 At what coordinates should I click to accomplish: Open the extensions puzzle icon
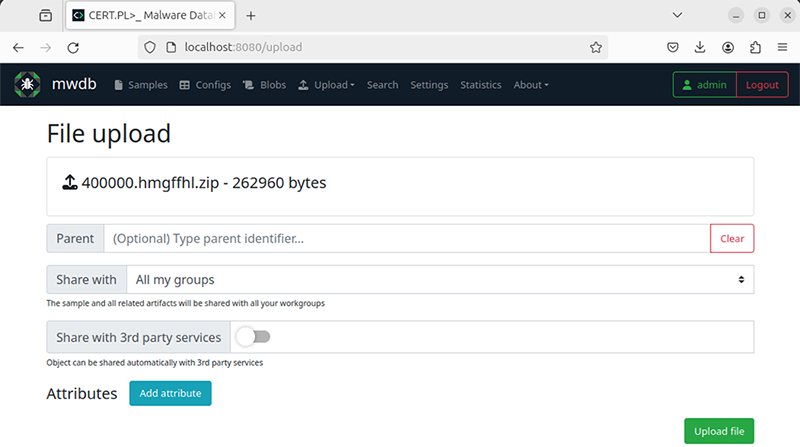tap(755, 47)
